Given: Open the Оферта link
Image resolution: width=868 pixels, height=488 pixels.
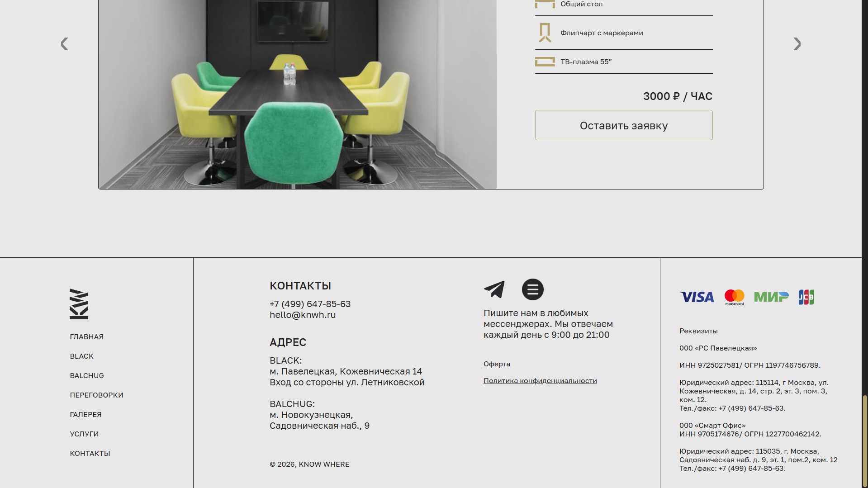Looking at the screenshot, I should click(497, 364).
